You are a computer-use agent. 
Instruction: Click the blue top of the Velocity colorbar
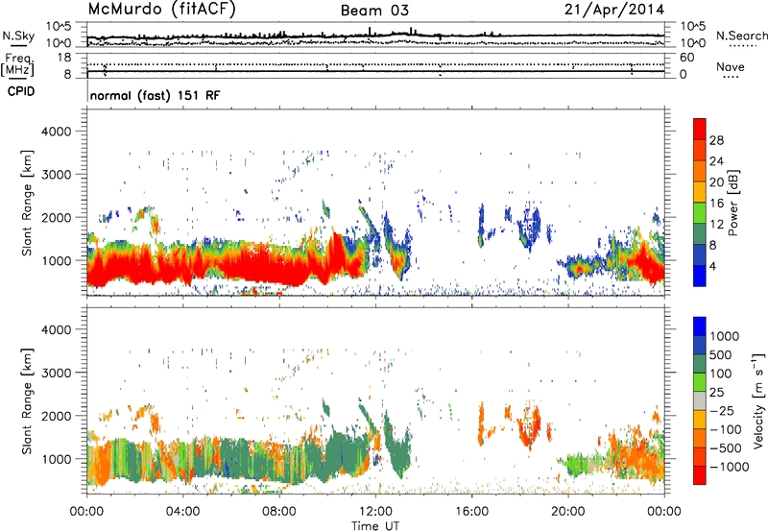point(700,326)
